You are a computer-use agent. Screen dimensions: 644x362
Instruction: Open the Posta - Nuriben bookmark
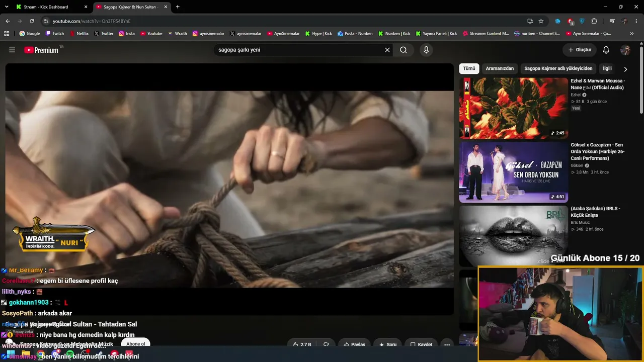(355, 34)
